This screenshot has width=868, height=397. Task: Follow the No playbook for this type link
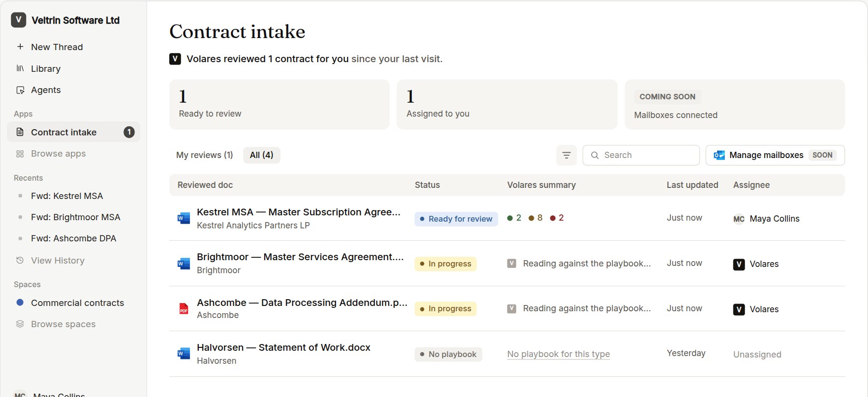(x=558, y=354)
